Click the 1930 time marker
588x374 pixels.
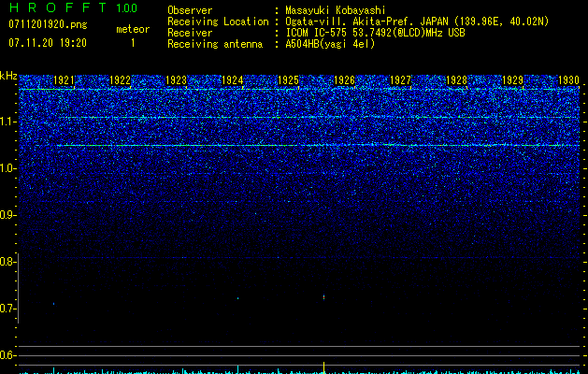pos(568,80)
